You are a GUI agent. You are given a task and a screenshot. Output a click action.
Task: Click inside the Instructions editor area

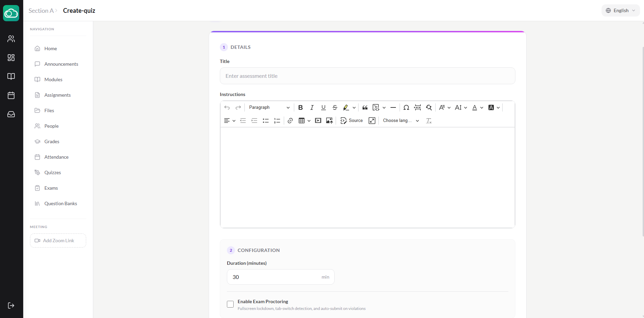(367, 178)
